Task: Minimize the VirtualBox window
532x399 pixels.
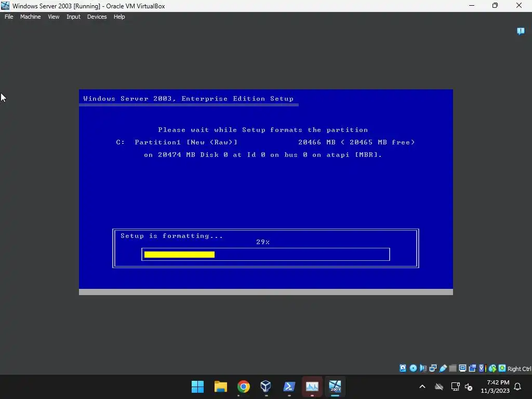Action: pyautogui.click(x=472, y=6)
